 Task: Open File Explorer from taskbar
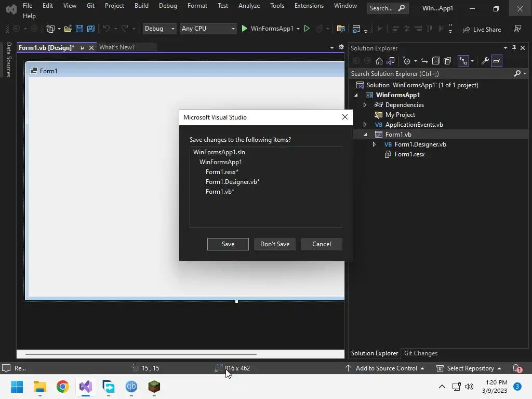click(x=39, y=387)
